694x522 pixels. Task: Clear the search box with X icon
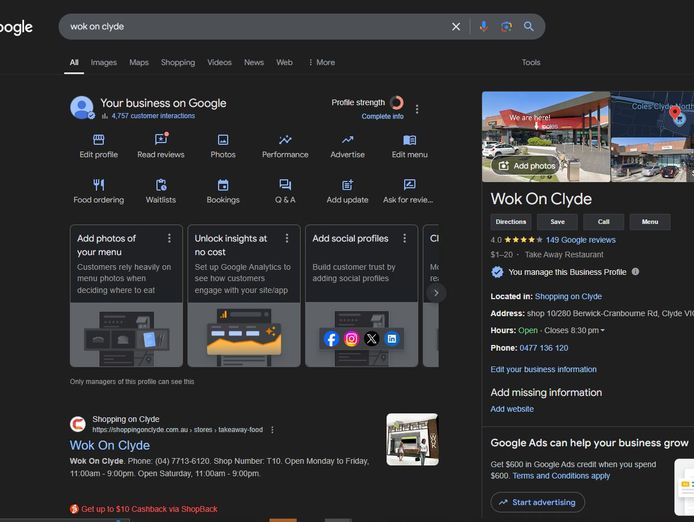click(x=456, y=27)
